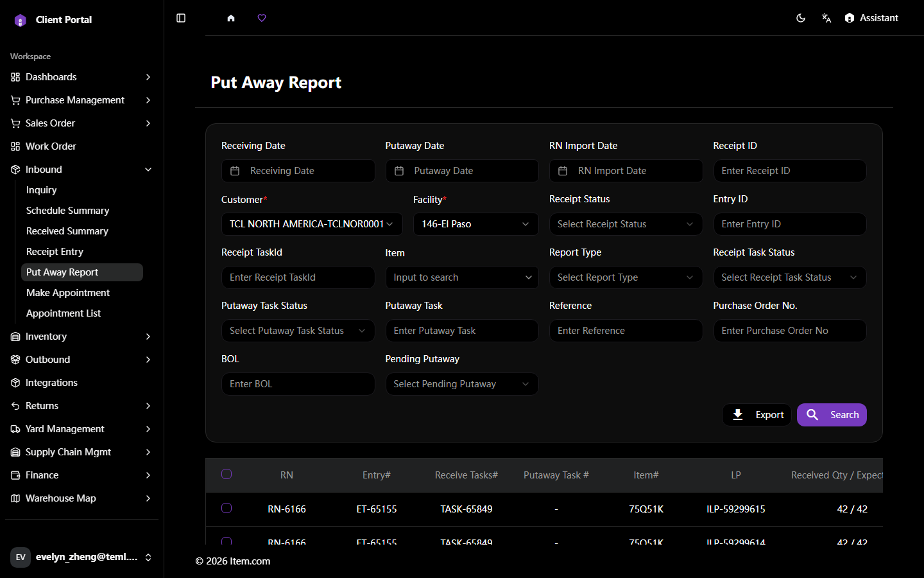This screenshot has height=578, width=924.
Task: Click the Search button
Action: (x=832, y=415)
